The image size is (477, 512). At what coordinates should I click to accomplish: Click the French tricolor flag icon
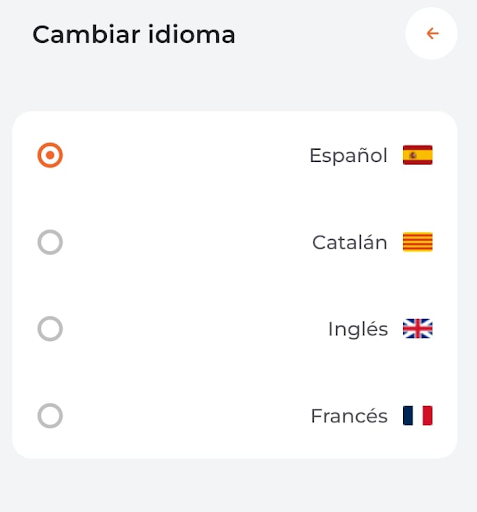(418, 416)
